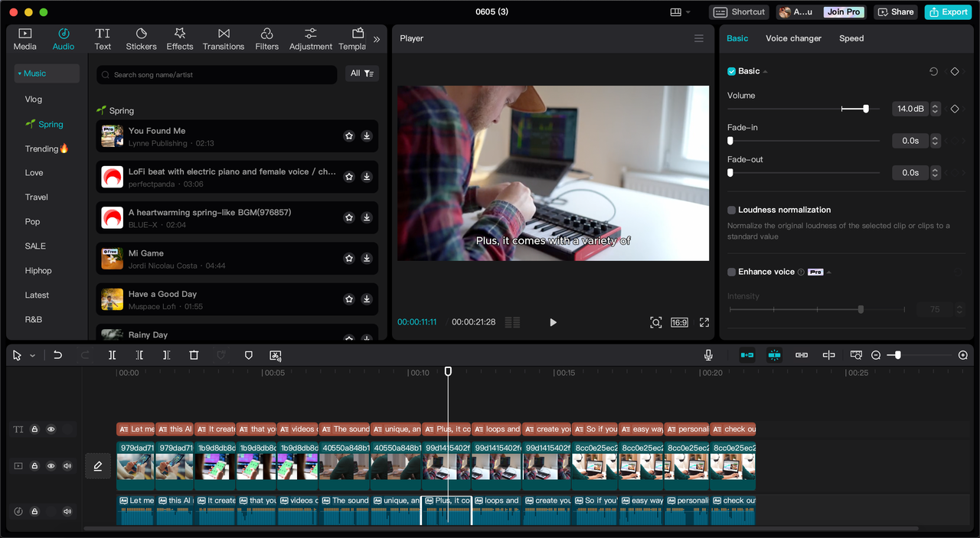
Task: Click the Fade-out slider handle
Action: 730,173
